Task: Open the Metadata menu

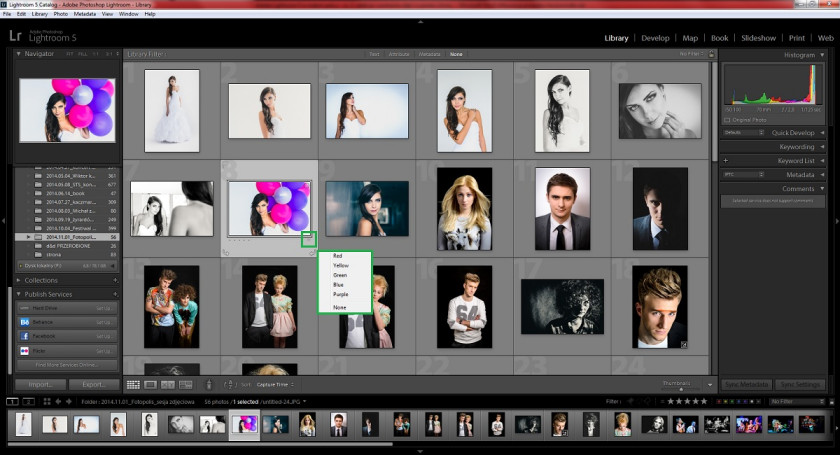Action: coord(85,14)
